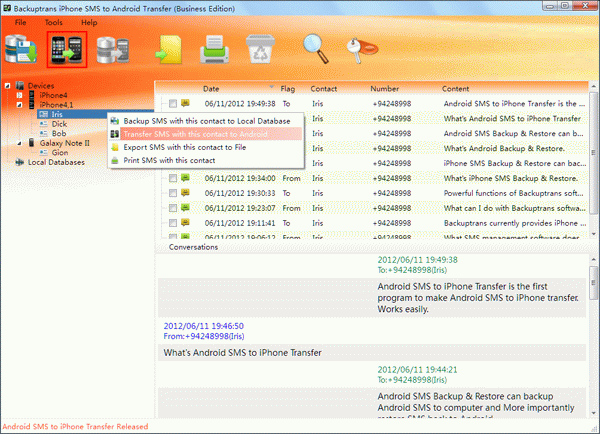Tick the checkbox for 19:30:33 message
The height and width of the screenshot is (434, 600).
(x=173, y=193)
